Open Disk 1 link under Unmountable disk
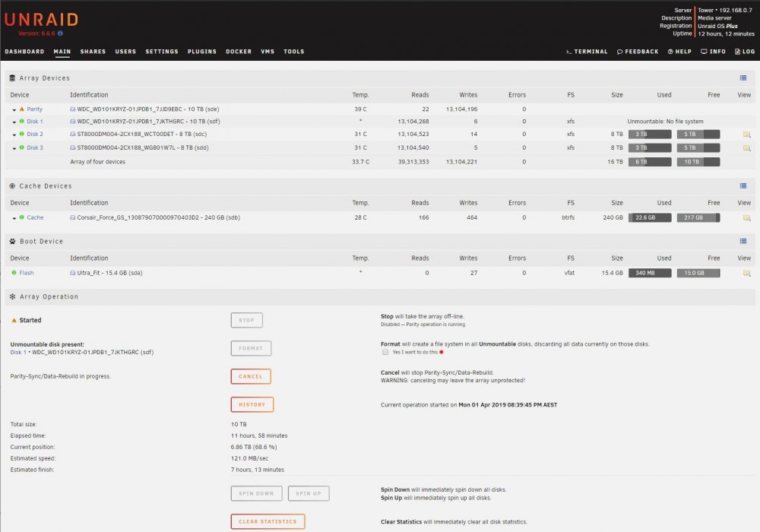 tap(18, 352)
